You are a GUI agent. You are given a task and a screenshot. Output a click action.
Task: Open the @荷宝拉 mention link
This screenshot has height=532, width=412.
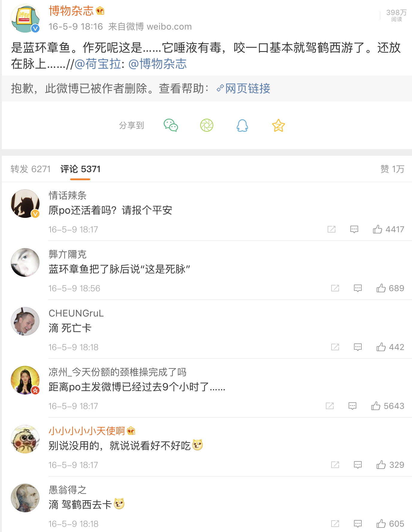tap(98, 64)
